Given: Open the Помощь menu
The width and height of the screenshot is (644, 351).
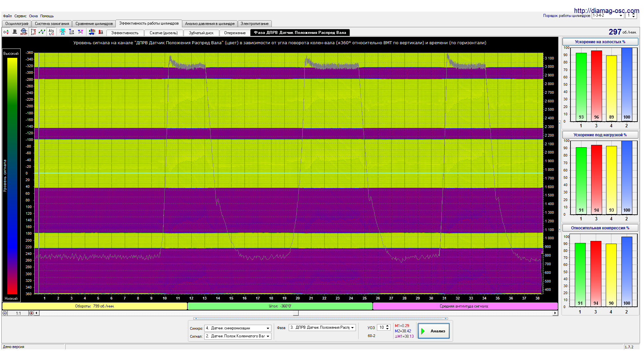Looking at the screenshot, I should click(x=47, y=16).
